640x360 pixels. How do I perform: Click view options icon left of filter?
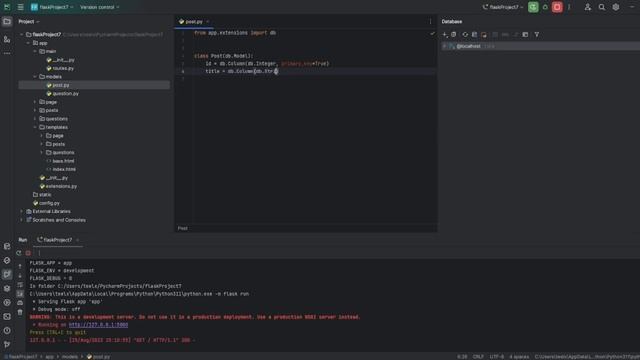coord(525,35)
